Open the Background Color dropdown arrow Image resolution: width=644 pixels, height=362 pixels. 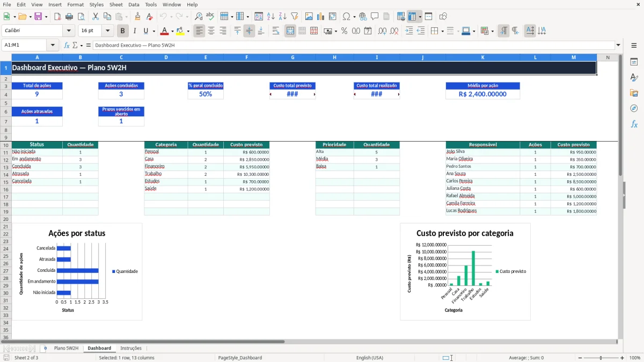point(188,31)
